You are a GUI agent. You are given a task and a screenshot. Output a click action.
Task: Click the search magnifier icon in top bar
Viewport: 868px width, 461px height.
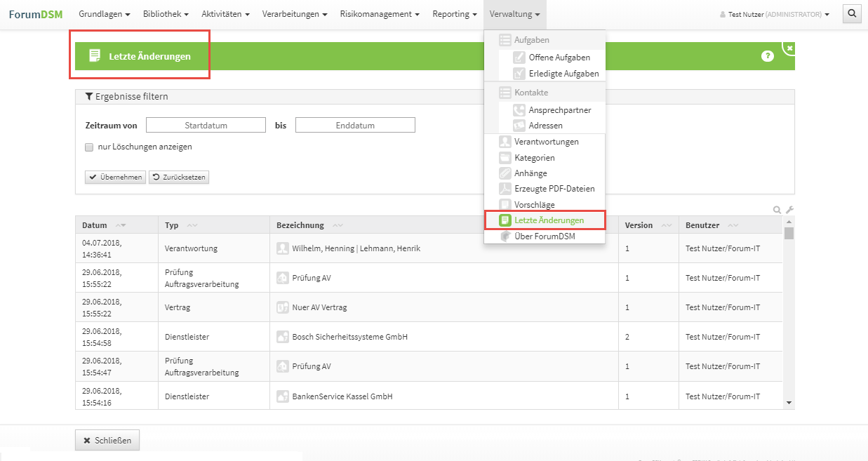tap(851, 13)
